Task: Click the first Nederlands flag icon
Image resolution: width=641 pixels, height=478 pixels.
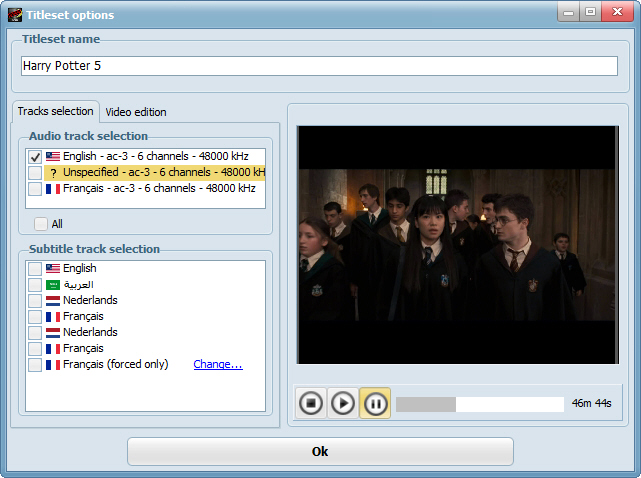Action: pyautogui.click(x=53, y=300)
